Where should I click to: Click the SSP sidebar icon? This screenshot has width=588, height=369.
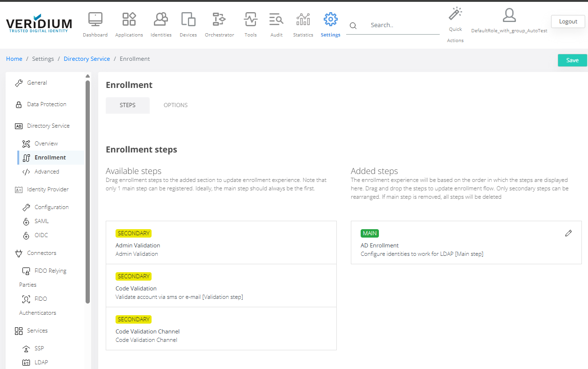click(26, 348)
